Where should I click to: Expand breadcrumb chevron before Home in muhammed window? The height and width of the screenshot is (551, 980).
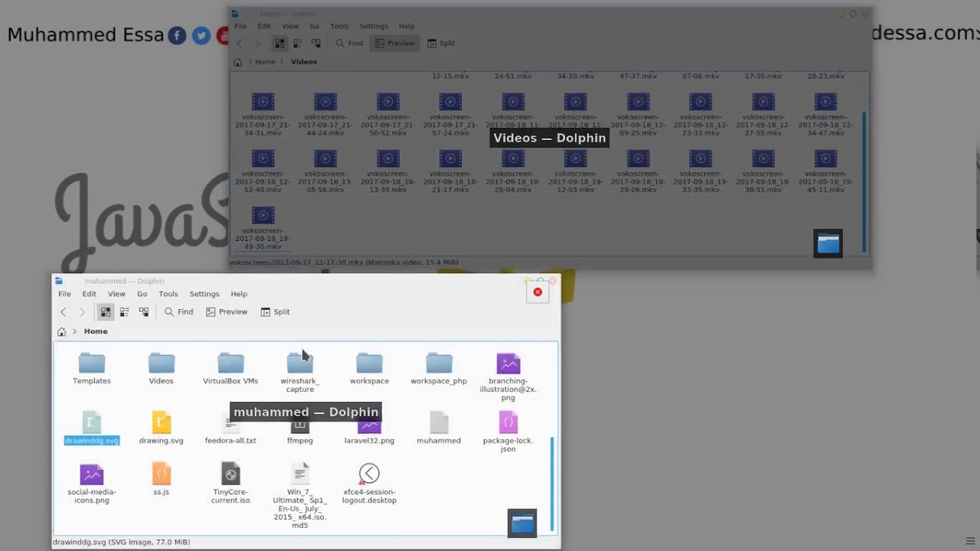(x=75, y=331)
